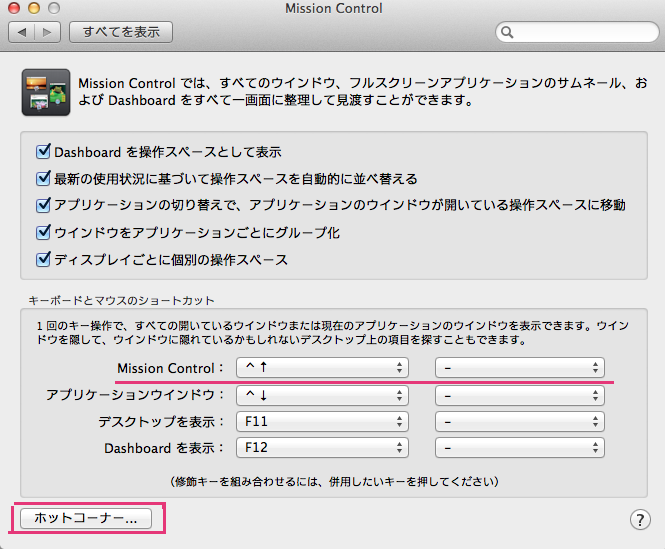This screenshot has height=549, width=665.
Task: Open デスクトップを表示 mouse shortcut dropdown
Action: pyautogui.click(x=520, y=421)
